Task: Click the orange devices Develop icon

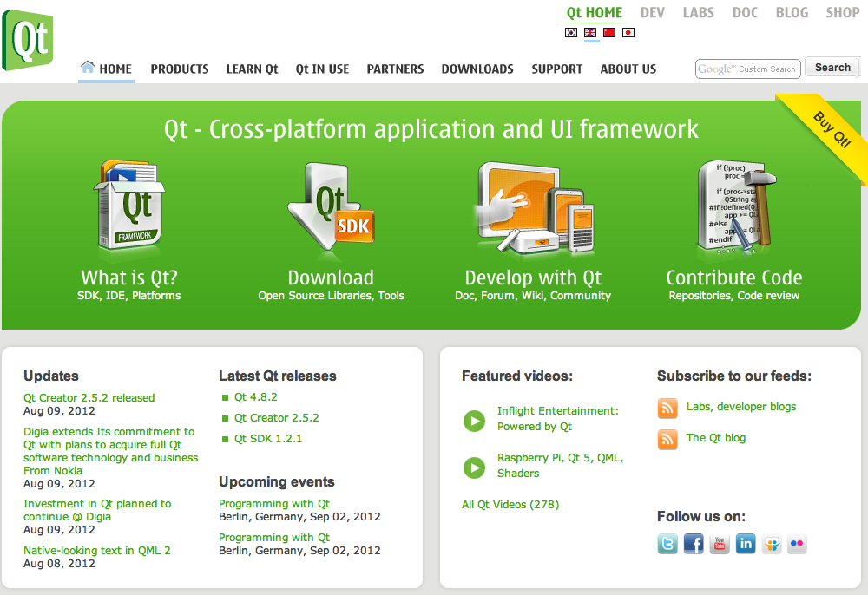Action: [534, 207]
